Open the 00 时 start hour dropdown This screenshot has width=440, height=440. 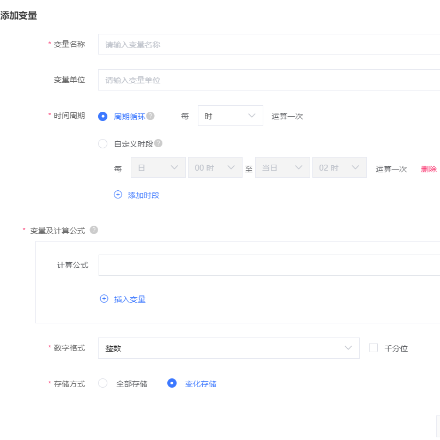[215, 167]
